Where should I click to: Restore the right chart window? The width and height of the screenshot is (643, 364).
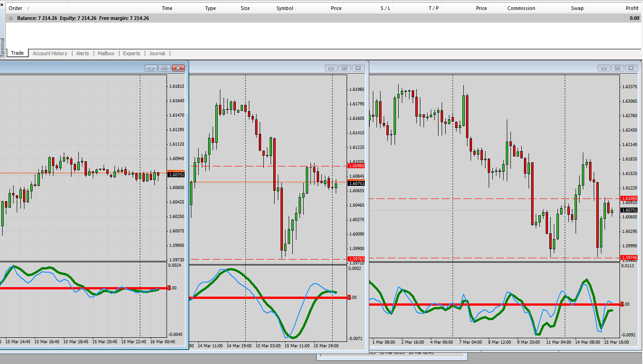[x=618, y=68]
